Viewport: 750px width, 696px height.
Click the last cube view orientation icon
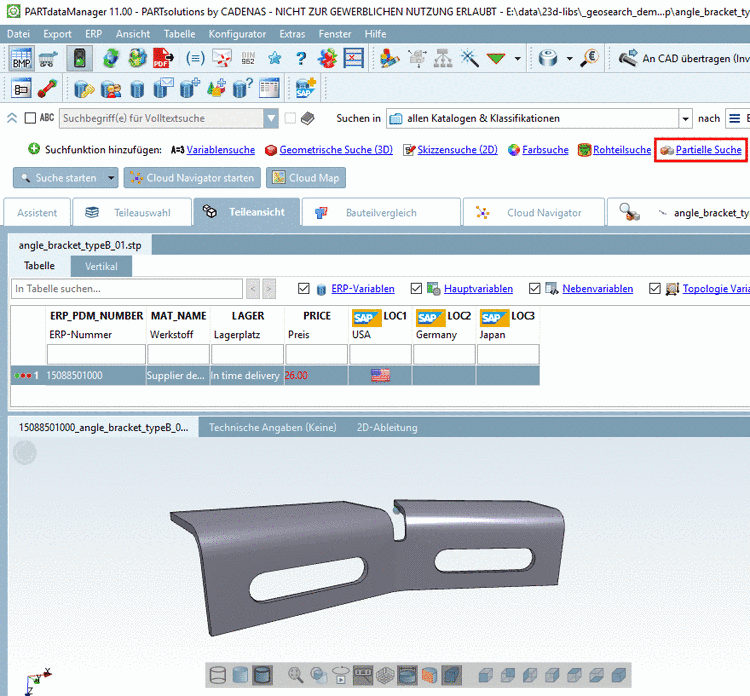(619, 675)
